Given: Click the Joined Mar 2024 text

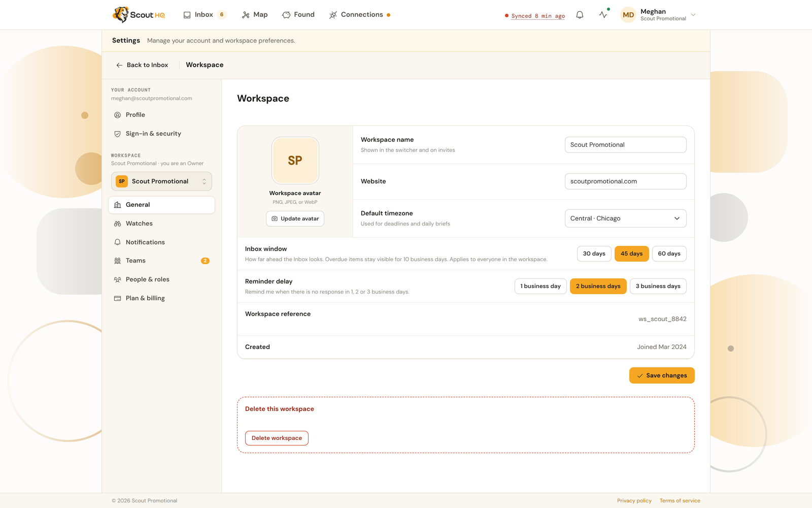Looking at the screenshot, I should point(662,347).
